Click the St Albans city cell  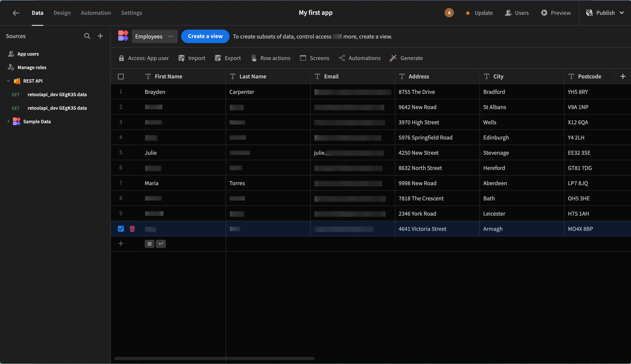coord(522,107)
